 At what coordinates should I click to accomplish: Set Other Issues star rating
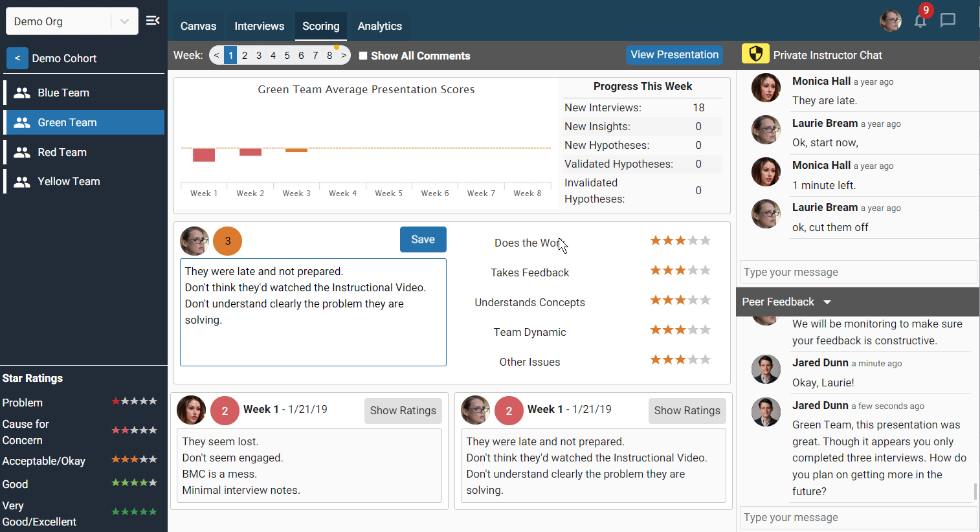point(680,360)
